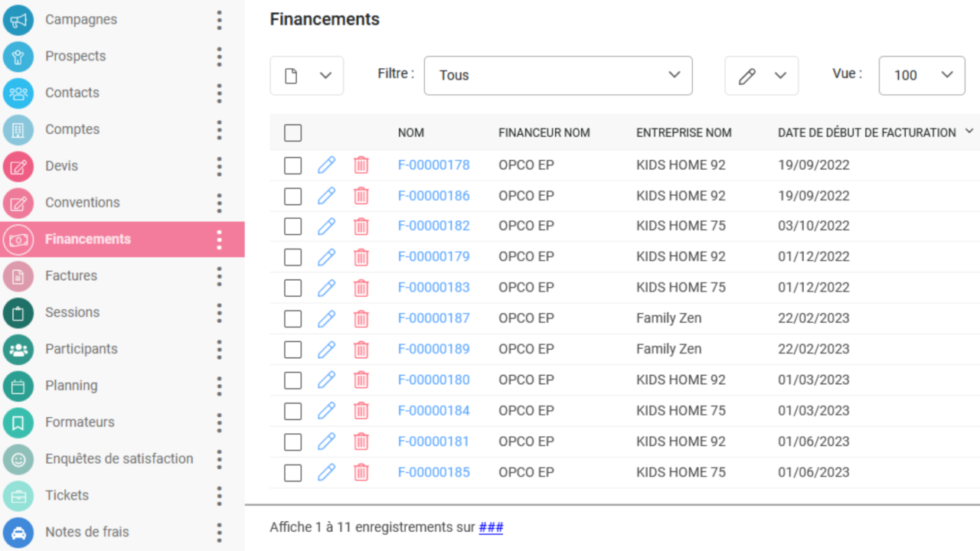Sort by Date de début de facturation
This screenshot has width=980, height=551.
pyautogui.click(x=867, y=132)
